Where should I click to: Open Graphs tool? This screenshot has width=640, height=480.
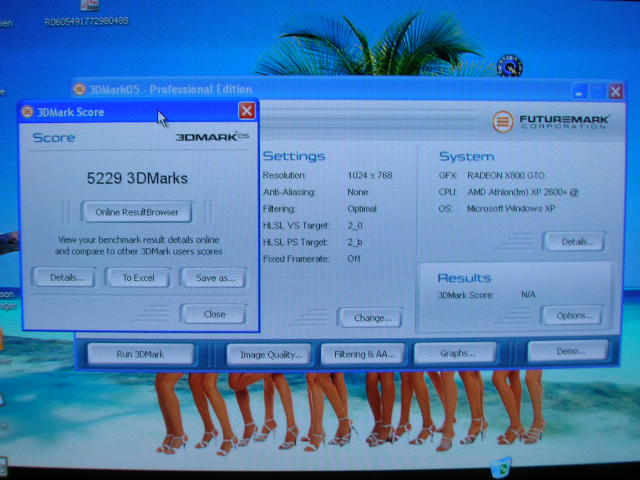coord(456,353)
